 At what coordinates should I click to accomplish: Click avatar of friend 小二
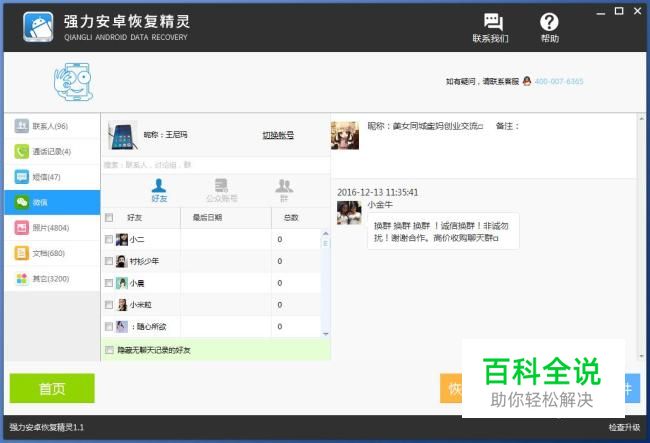coord(122,240)
